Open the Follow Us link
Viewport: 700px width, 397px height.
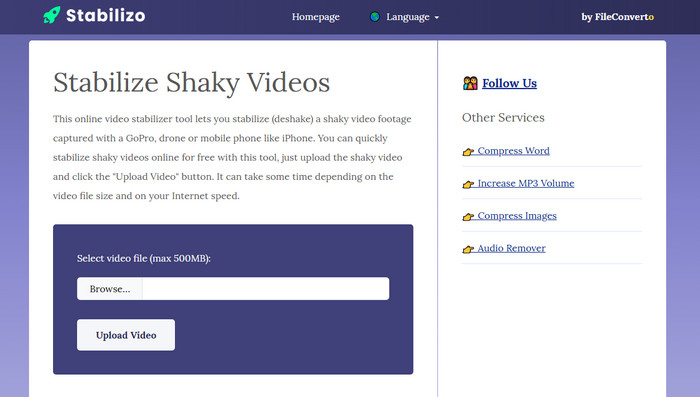pyautogui.click(x=509, y=84)
